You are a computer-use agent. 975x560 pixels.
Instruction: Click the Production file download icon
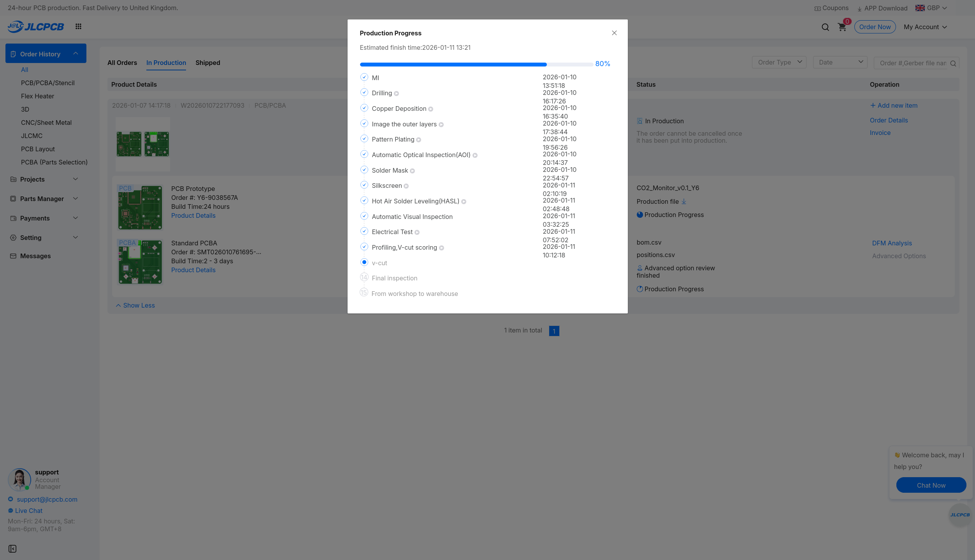pyautogui.click(x=684, y=201)
